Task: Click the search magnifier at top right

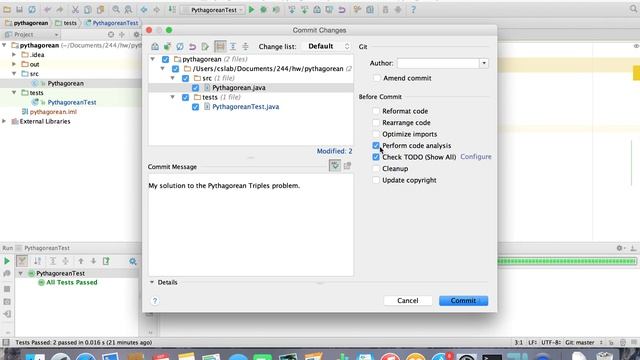Action: pyautogui.click(x=633, y=9)
